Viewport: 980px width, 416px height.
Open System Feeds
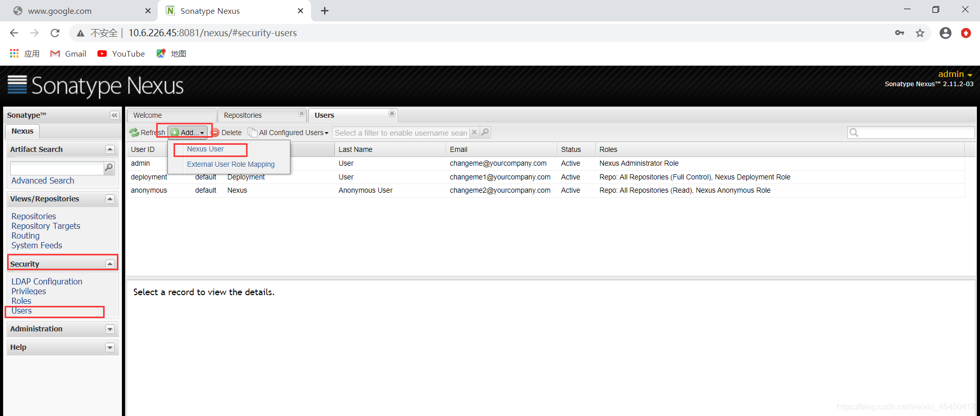click(37, 245)
